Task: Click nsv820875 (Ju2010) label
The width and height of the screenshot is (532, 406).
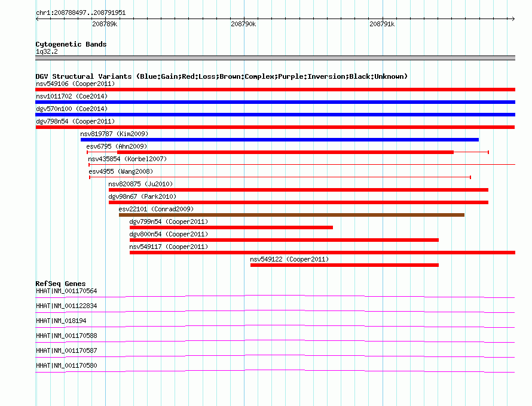Action: pyautogui.click(x=140, y=184)
